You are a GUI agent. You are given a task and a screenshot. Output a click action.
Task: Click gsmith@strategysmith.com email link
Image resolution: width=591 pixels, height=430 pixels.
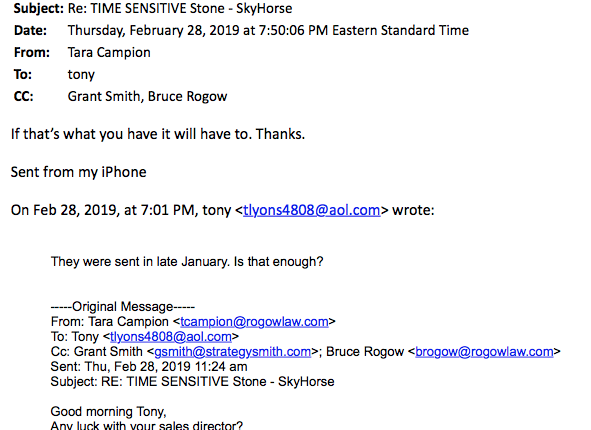coord(233,352)
